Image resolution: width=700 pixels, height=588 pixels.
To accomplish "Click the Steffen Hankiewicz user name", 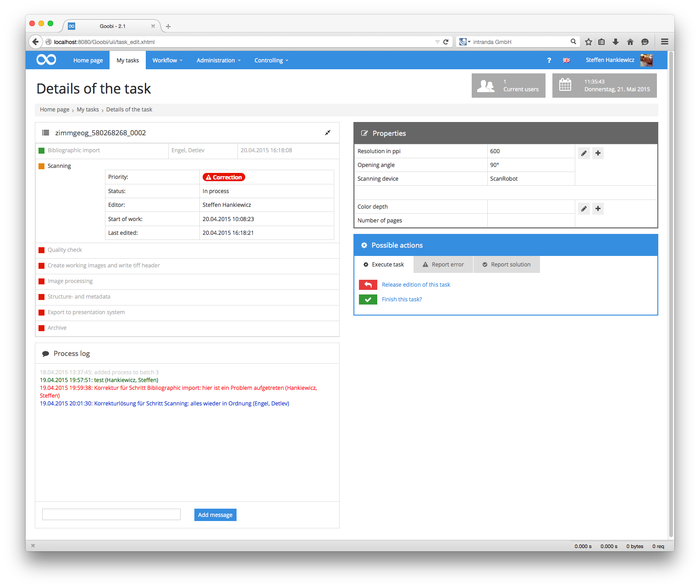I will tap(610, 60).
